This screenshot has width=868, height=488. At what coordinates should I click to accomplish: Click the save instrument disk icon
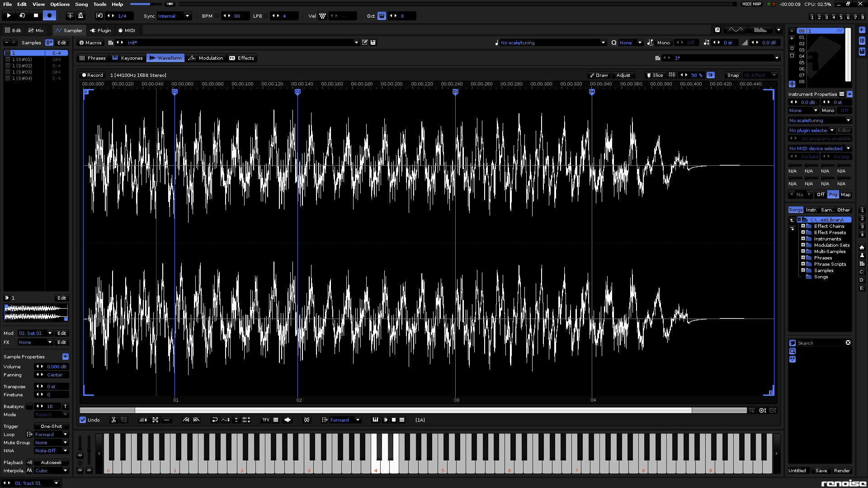(x=373, y=42)
